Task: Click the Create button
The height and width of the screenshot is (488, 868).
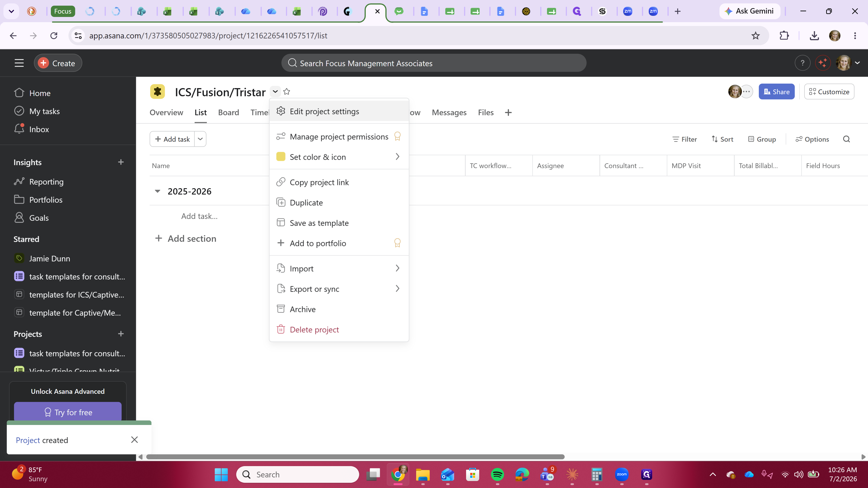Action: click(x=58, y=63)
